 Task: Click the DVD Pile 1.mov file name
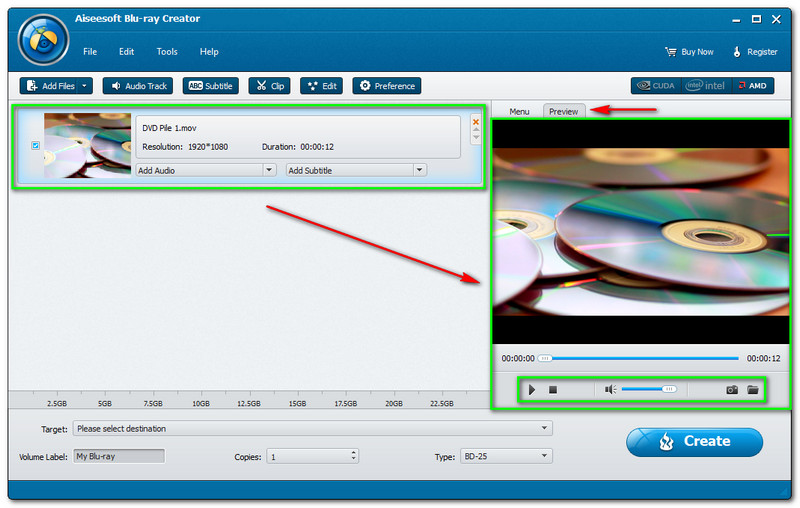click(x=169, y=128)
